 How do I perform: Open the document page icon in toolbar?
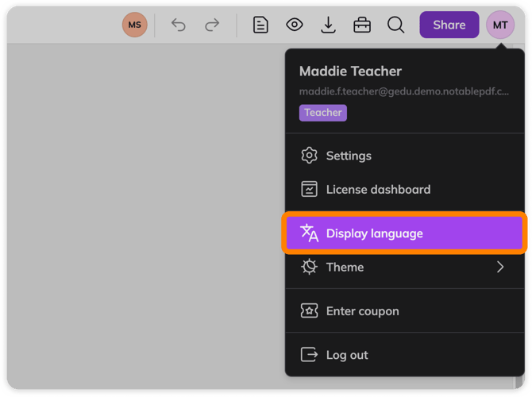(260, 25)
